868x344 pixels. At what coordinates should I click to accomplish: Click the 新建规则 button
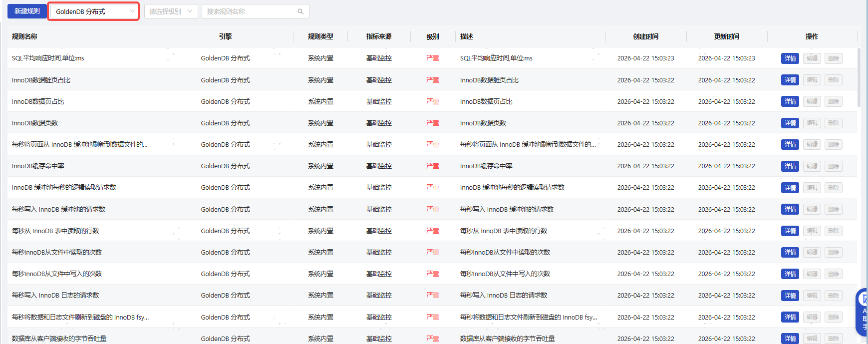pos(27,11)
